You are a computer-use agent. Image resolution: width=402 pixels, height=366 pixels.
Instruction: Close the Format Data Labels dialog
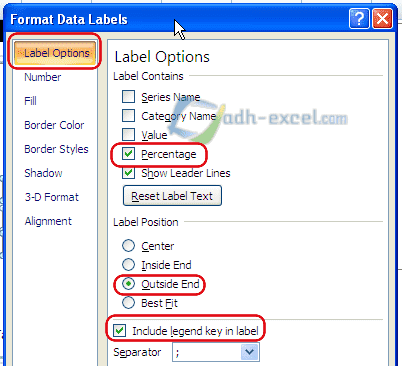point(382,19)
